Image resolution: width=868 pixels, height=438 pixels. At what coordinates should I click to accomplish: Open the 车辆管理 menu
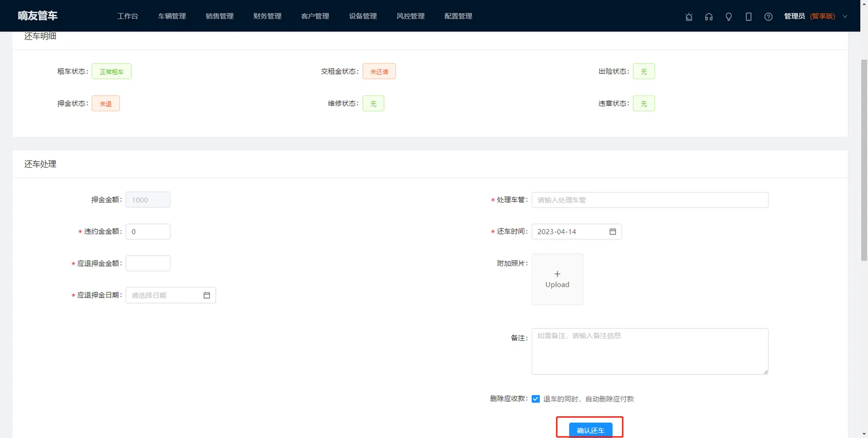[x=172, y=16]
